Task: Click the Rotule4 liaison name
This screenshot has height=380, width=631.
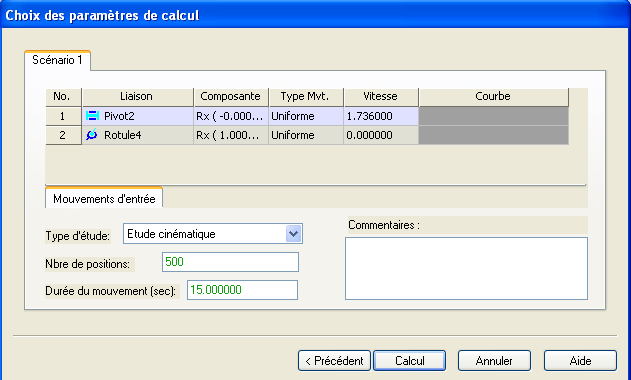Action: pyautogui.click(x=123, y=135)
